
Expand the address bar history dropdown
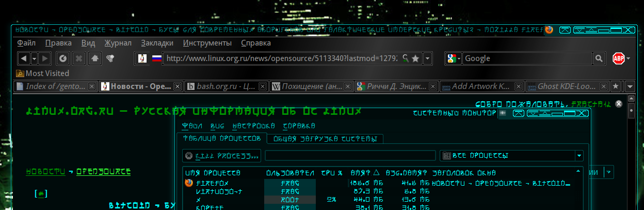click(x=427, y=58)
